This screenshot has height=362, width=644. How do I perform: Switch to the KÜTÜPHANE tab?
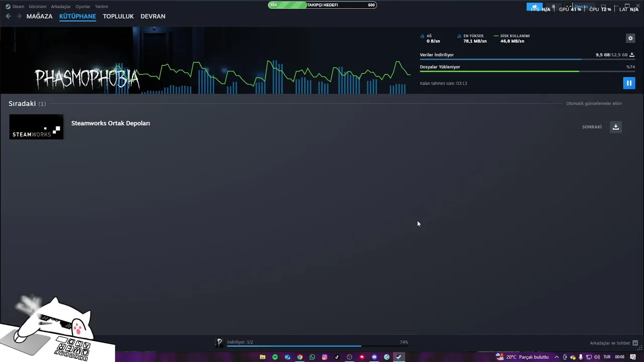point(77,16)
